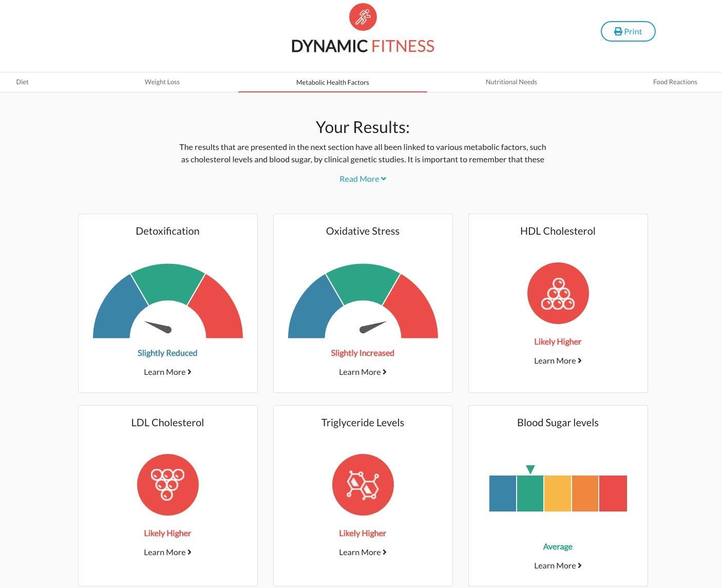Open Learn More under Detoxification

pyautogui.click(x=167, y=372)
